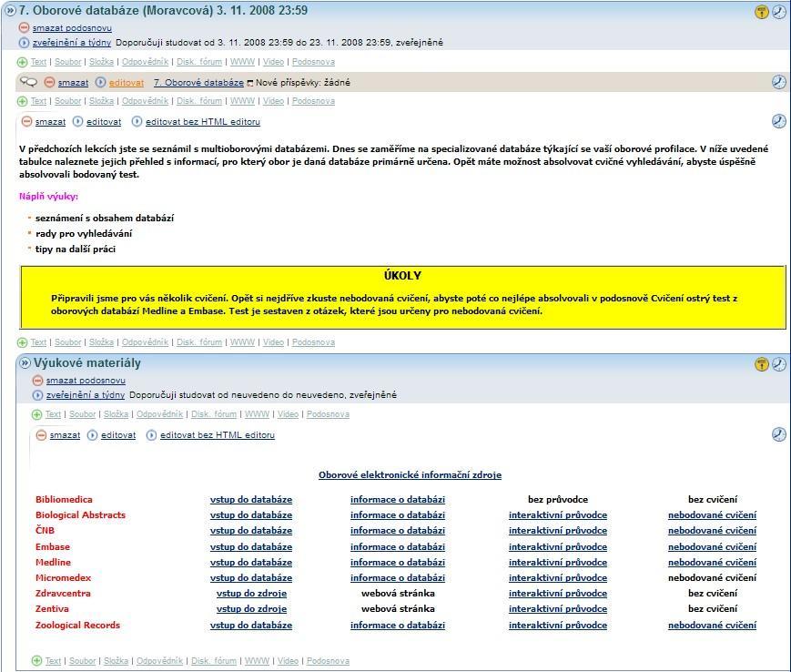Click the green plus icon inside Výukové materiály header

(36, 414)
